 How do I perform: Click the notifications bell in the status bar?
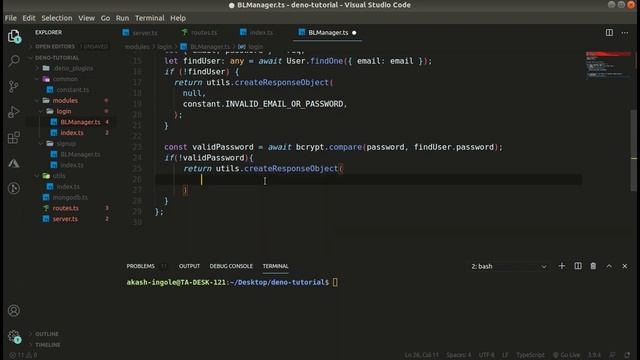(x=627, y=355)
